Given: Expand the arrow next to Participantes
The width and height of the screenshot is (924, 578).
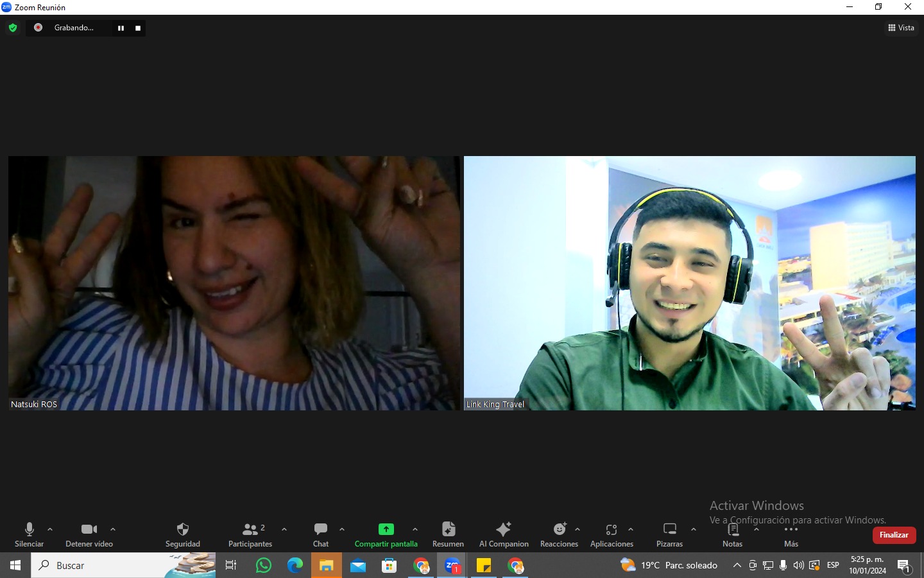Looking at the screenshot, I should [x=284, y=530].
